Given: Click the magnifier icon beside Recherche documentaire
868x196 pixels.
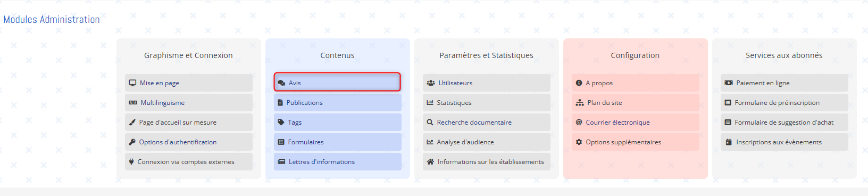Looking at the screenshot, I should [430, 123].
